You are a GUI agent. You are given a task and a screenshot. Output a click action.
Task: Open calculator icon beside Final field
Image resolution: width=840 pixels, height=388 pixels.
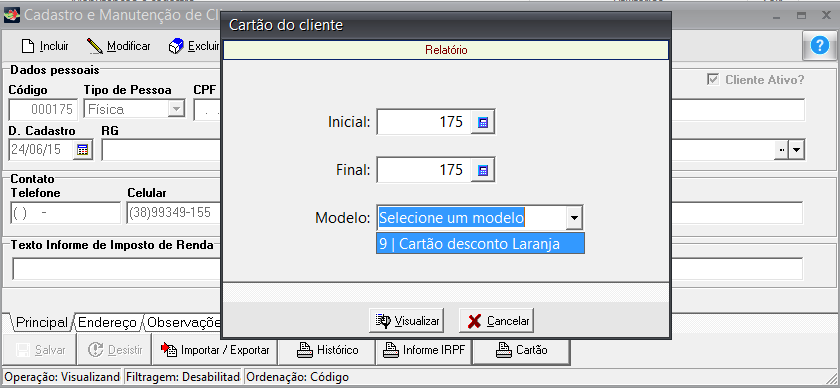483,170
